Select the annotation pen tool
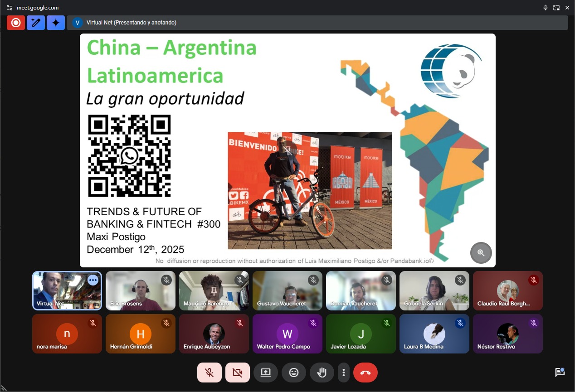The height and width of the screenshot is (392, 575). click(36, 23)
